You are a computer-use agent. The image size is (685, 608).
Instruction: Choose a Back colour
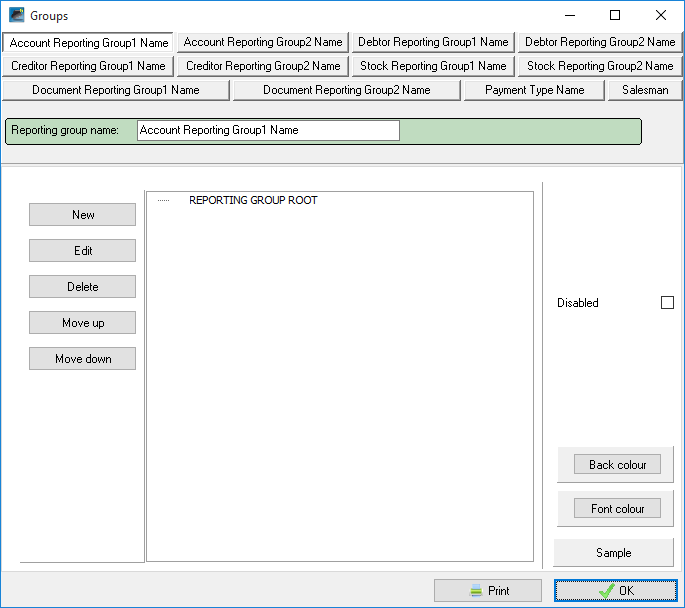617,465
